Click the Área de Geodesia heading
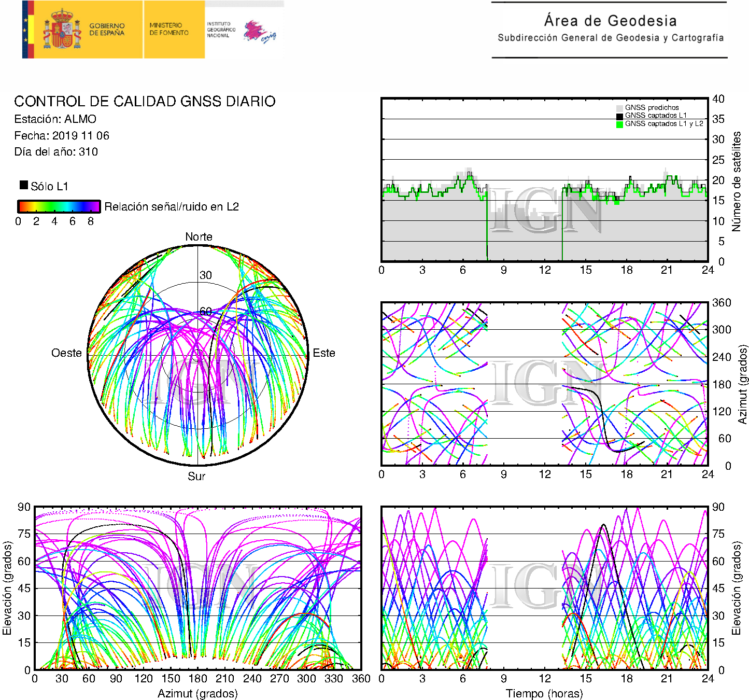 click(610, 21)
